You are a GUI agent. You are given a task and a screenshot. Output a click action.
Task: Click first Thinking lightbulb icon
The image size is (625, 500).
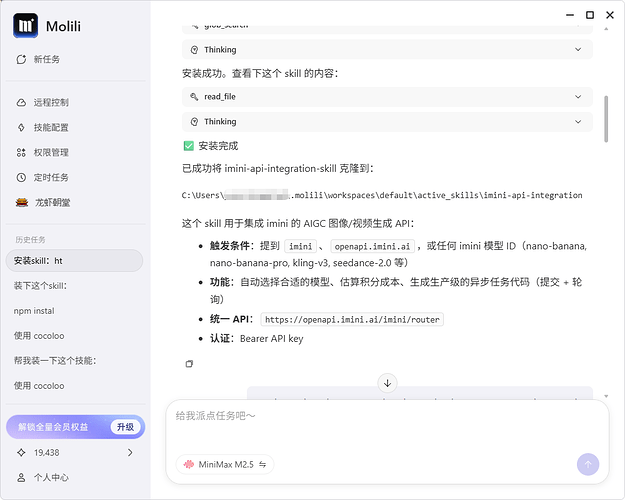[194, 50]
